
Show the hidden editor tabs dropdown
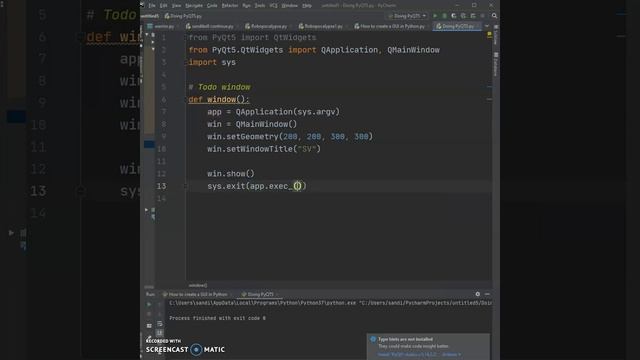[487, 26]
